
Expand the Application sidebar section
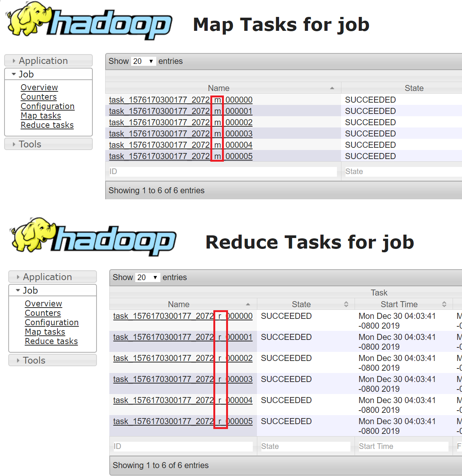(x=43, y=60)
